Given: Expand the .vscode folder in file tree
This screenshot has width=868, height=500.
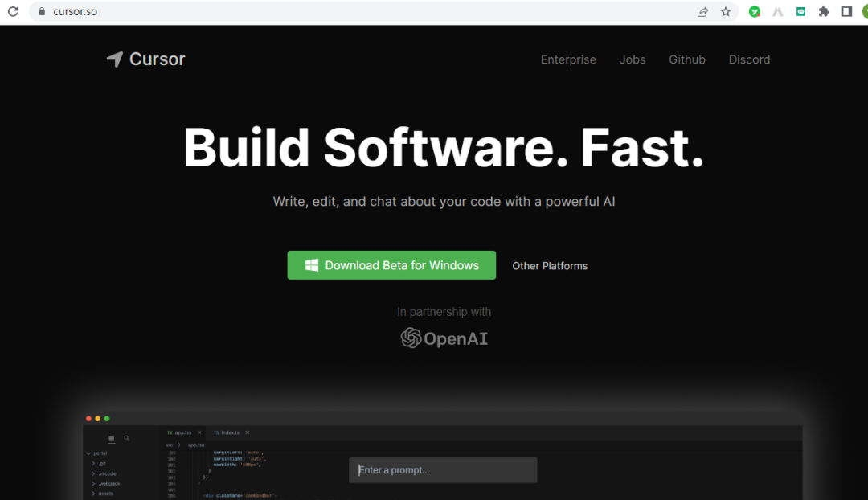Looking at the screenshot, I should pos(93,473).
